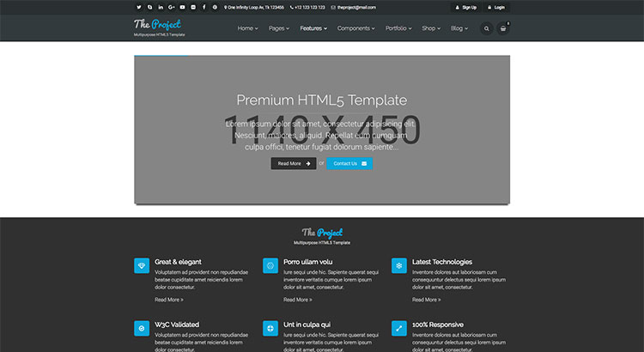The image size is (644, 352).
Task: Open the Portfolio dropdown in navbar
Action: coord(398,28)
